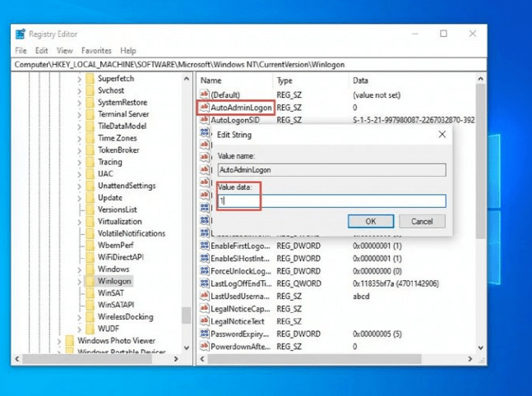Click the EnableFirstLogo... DWORD value icon
532x396 pixels.
tap(204, 246)
